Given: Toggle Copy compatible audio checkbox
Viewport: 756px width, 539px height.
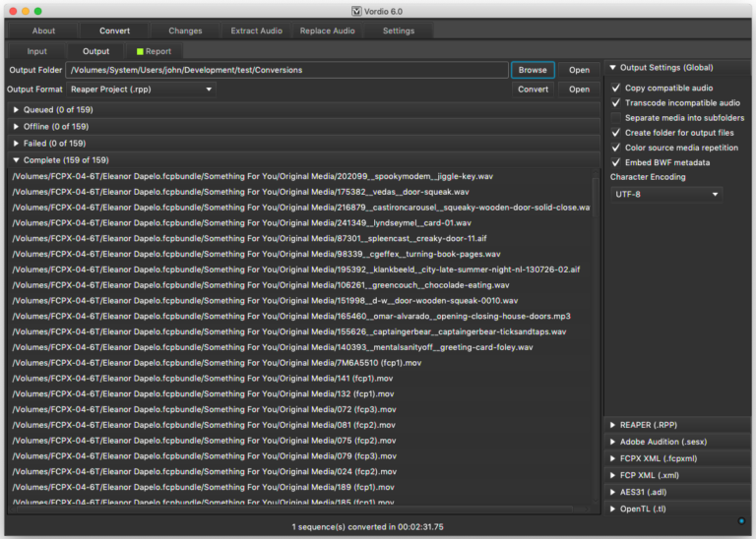Looking at the screenshot, I should [616, 88].
